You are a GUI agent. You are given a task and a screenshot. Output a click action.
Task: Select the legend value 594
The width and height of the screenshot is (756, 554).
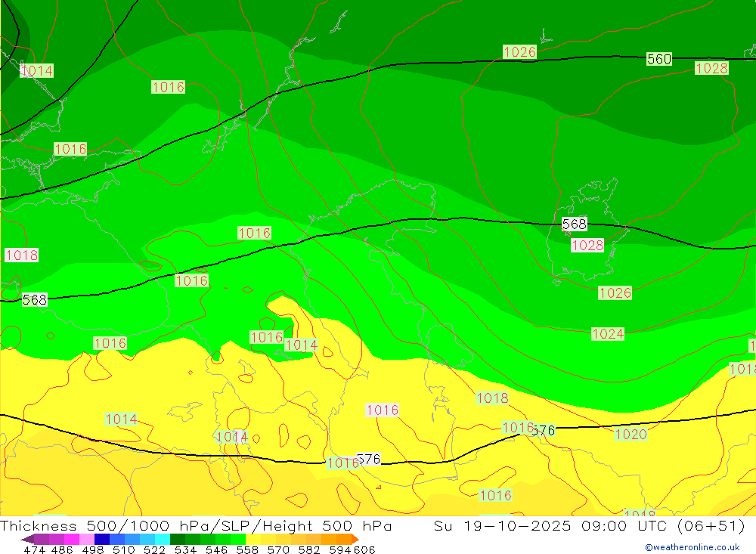point(340,549)
